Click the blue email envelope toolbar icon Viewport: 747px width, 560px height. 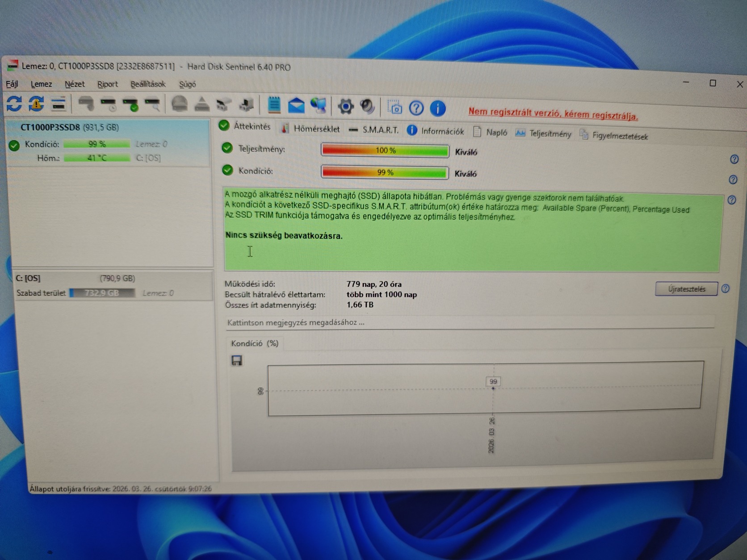point(296,106)
